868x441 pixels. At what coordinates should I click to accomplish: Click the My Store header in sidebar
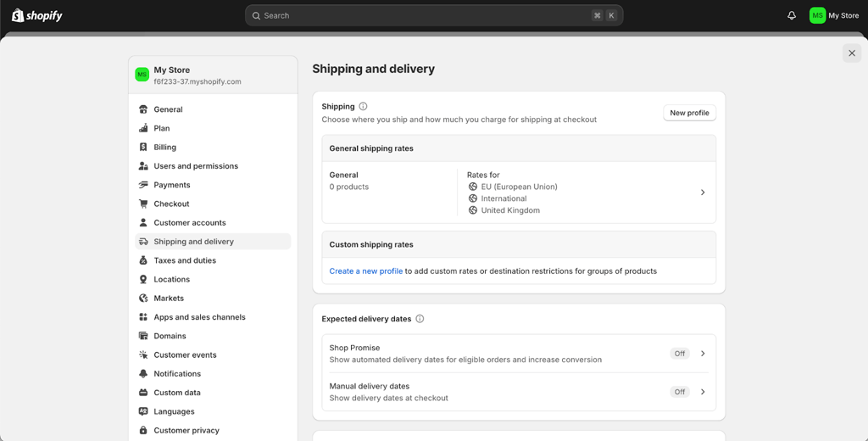213,75
